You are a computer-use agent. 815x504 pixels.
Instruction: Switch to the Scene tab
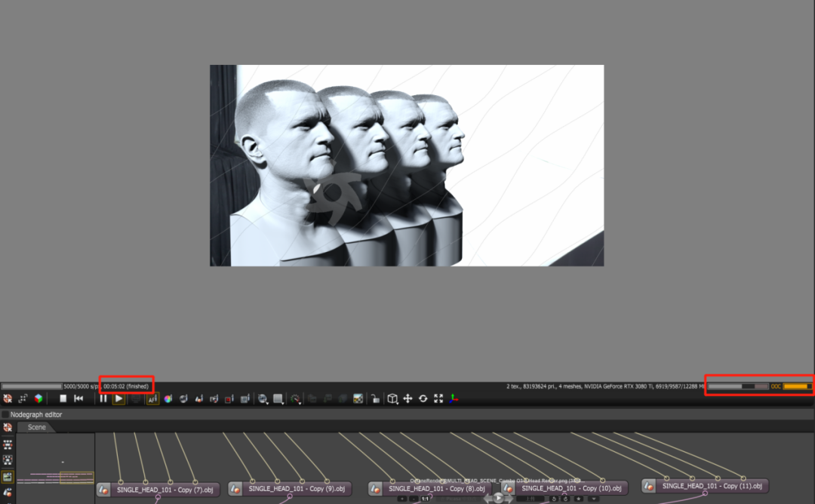36,427
